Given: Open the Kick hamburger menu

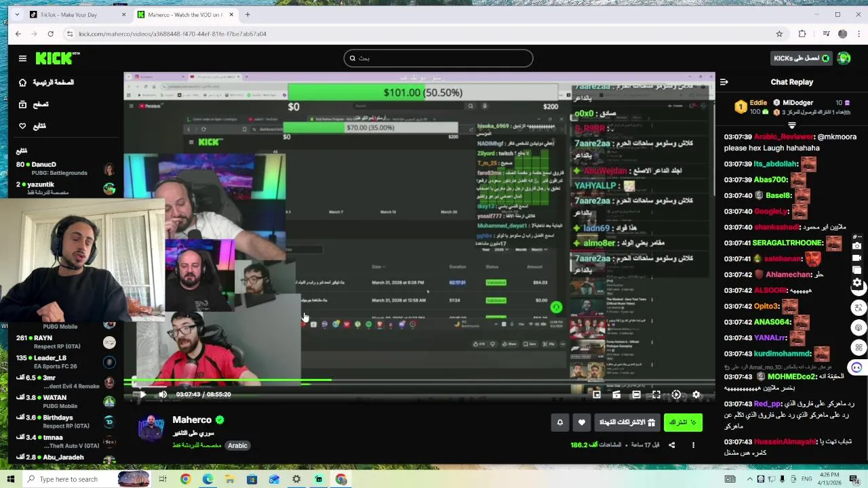Looking at the screenshot, I should [x=22, y=58].
